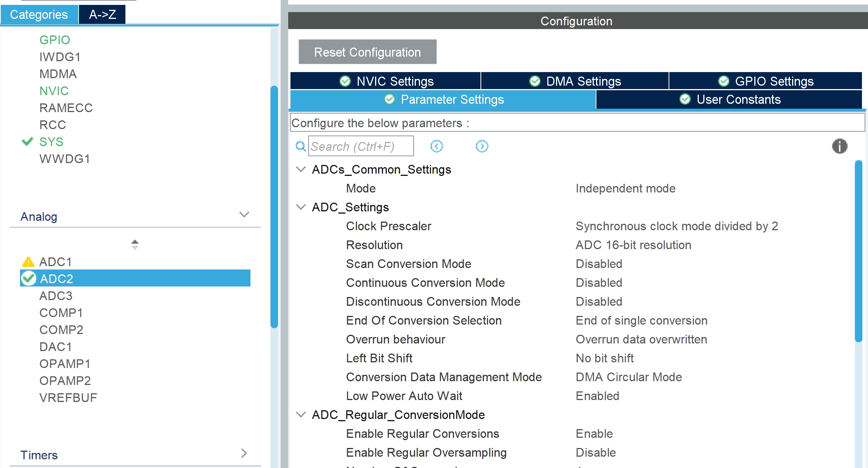Viewport: 868px width, 468px height.
Task: Click End of single conversion value
Action: point(641,320)
